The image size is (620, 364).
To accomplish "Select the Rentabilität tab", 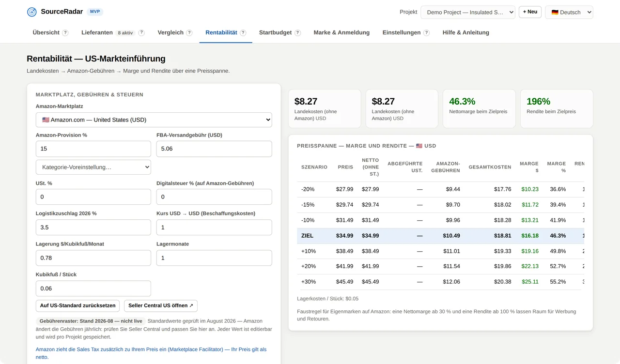I will click(221, 32).
